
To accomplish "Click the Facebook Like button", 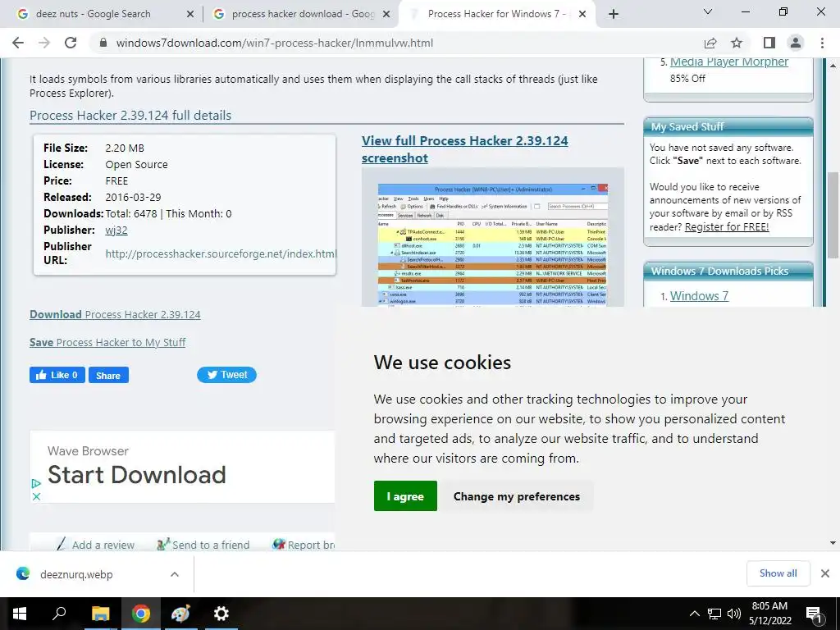I will click(x=57, y=375).
